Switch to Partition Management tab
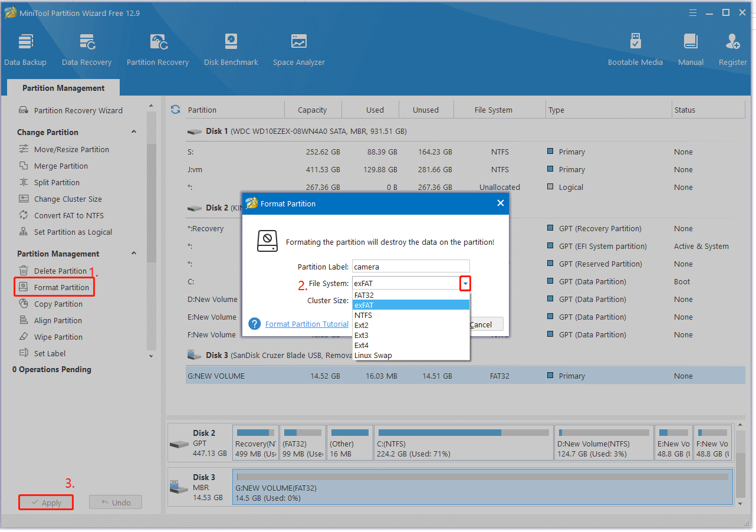 point(64,88)
